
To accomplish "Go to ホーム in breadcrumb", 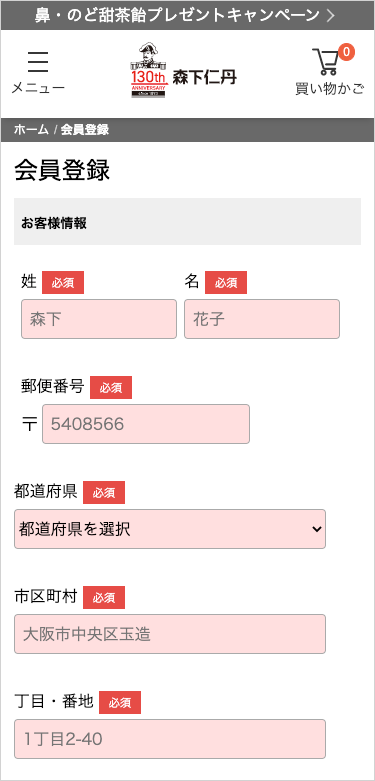I will [x=31, y=130].
